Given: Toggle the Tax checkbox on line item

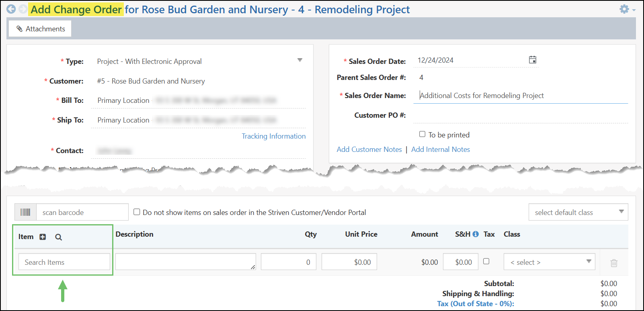Looking at the screenshot, I should point(486,261).
